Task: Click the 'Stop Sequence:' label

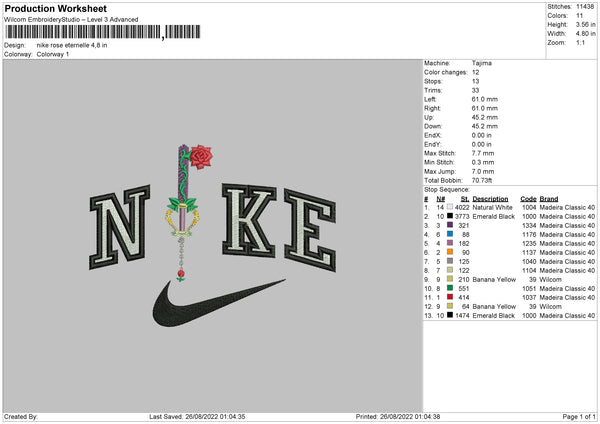Action: point(447,189)
